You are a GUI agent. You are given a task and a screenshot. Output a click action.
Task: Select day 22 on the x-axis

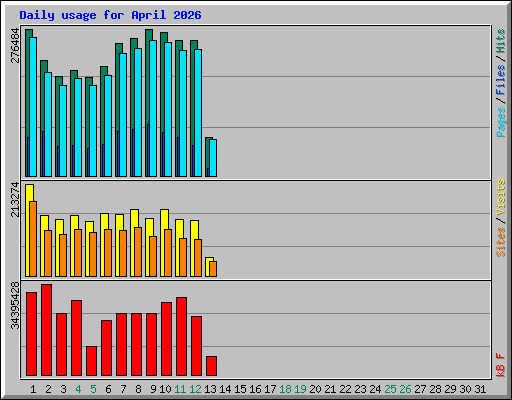tap(345, 389)
